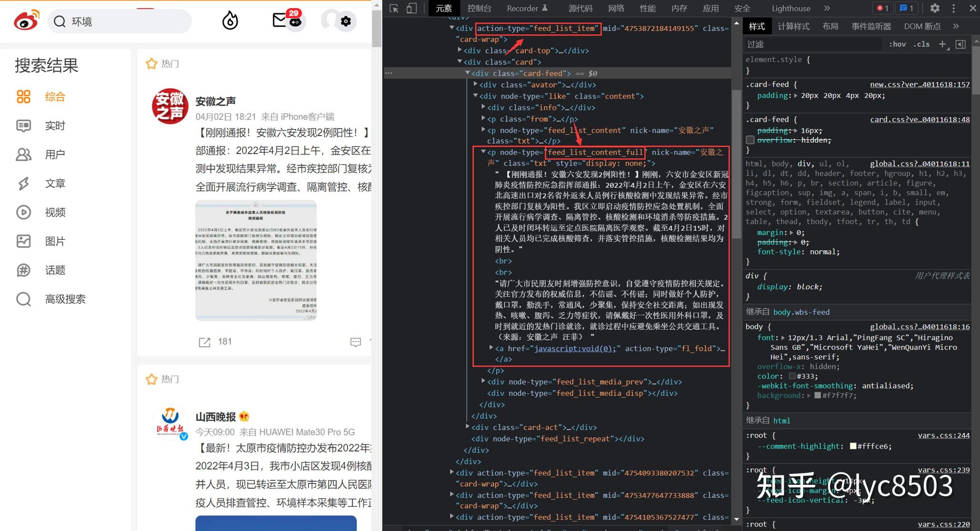Image resolution: width=980 pixels, height=531 pixels.
Task: Collapse the card-feed div node
Action: click(467, 73)
